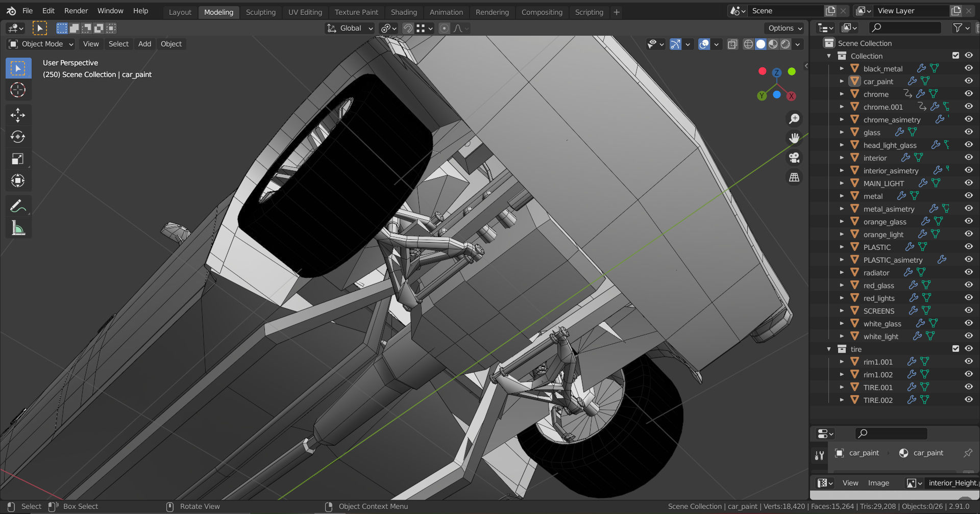This screenshot has height=514, width=980.
Task: Click the blue Z axis gizmo ball
Action: tap(776, 73)
